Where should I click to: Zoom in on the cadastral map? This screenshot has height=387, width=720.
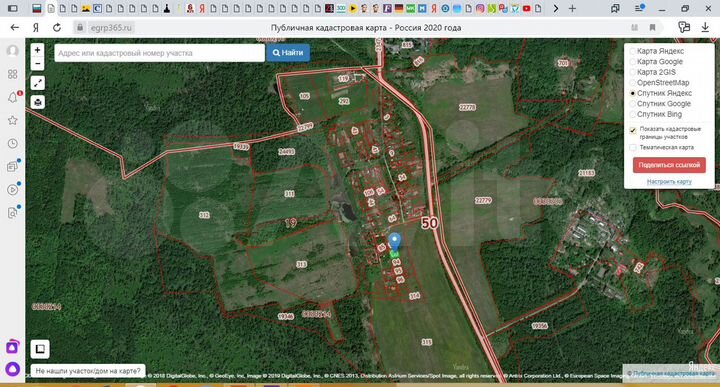38,50
